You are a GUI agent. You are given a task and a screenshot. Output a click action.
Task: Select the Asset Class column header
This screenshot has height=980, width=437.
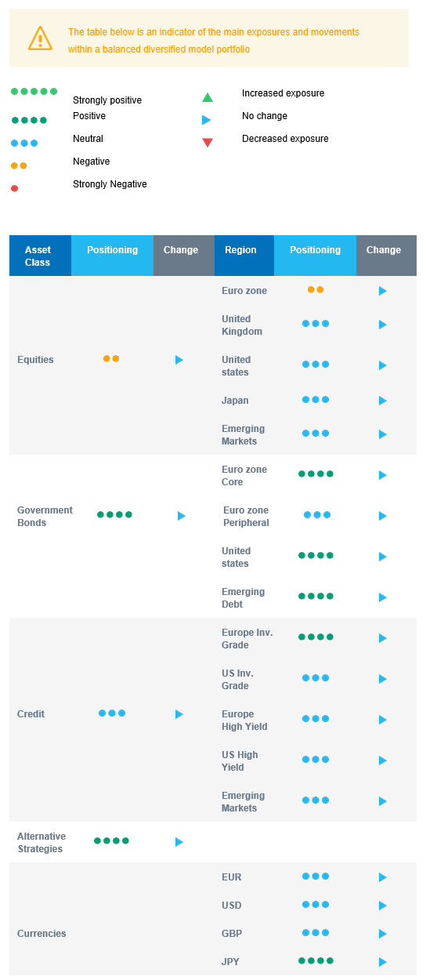(40, 256)
